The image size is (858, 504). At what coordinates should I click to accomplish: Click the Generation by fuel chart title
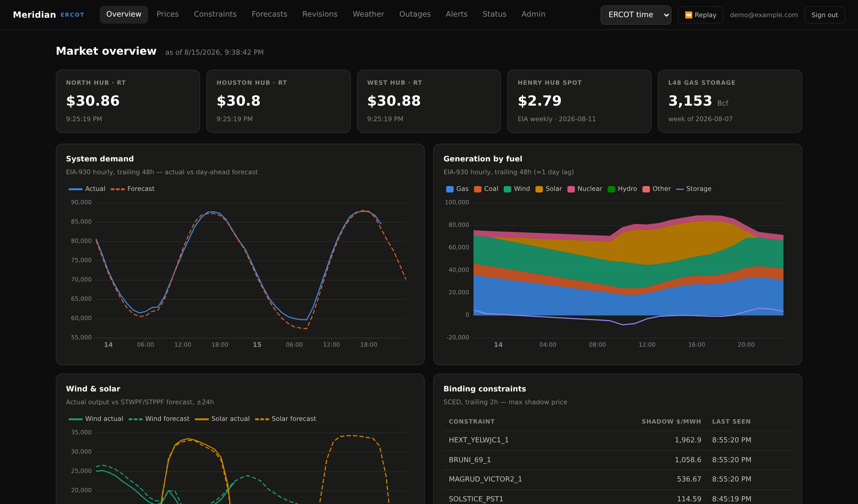pyautogui.click(x=482, y=159)
